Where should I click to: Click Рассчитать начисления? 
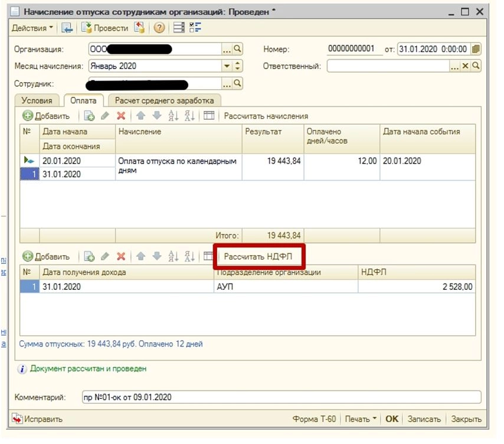[266, 116]
